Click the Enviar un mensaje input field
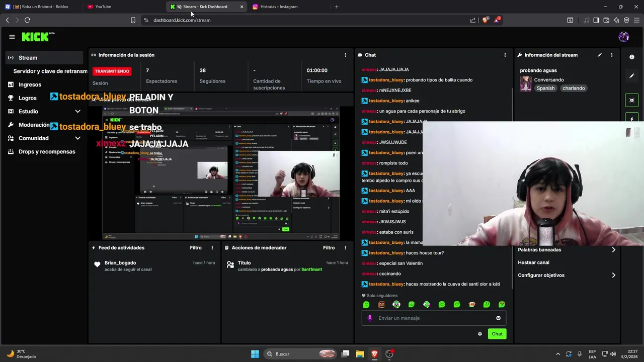The image size is (644, 362). pyautogui.click(x=434, y=318)
